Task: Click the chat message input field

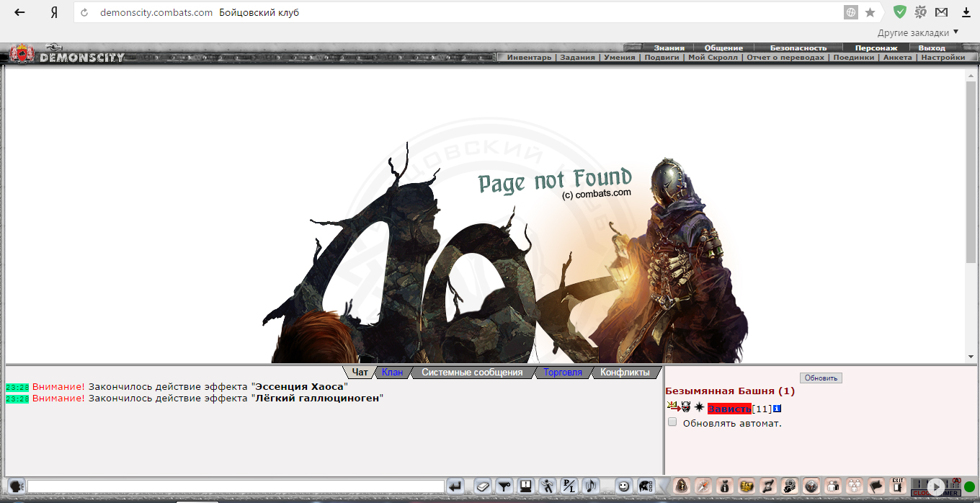Action: click(236, 486)
